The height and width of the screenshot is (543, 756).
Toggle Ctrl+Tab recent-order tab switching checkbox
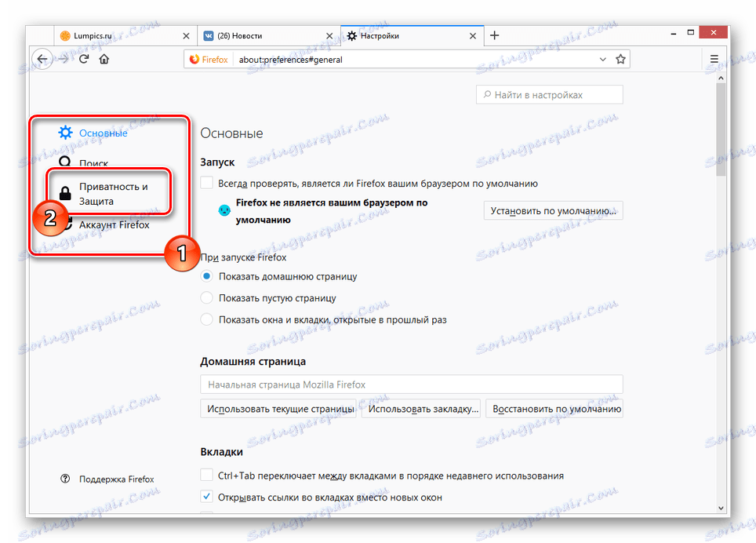click(206, 475)
